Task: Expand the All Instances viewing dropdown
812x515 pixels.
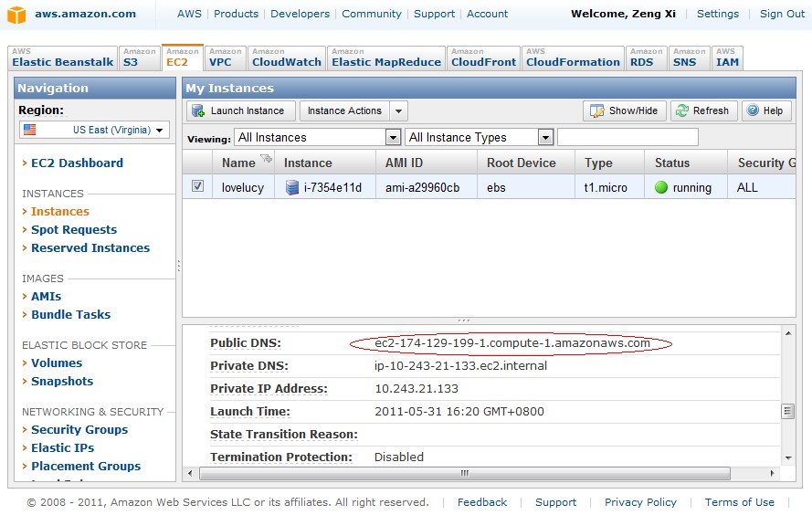Action: pos(393,138)
